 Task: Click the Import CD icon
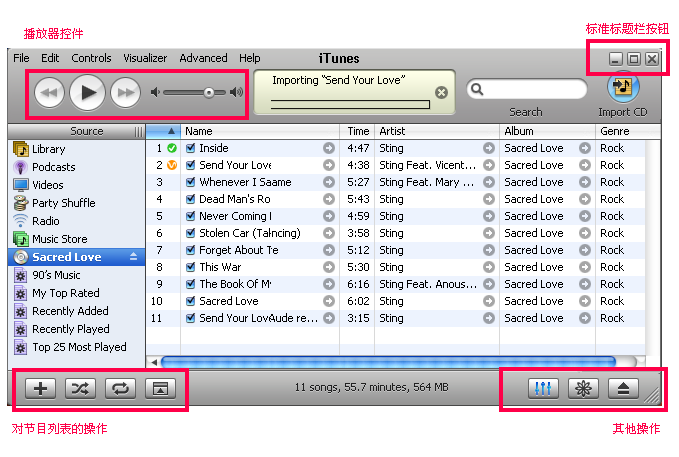coord(622,87)
